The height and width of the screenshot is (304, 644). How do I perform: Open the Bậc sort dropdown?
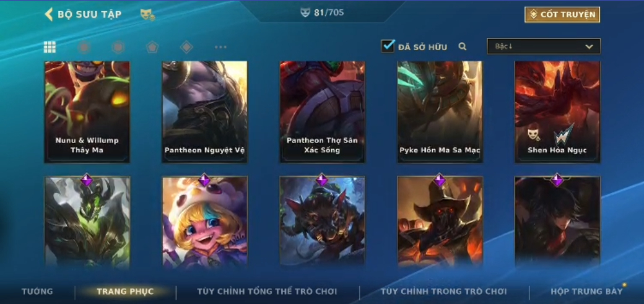pyautogui.click(x=544, y=46)
